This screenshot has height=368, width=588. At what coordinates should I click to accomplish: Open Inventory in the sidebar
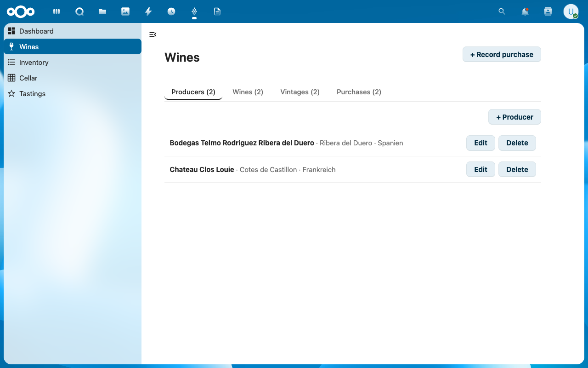[x=73, y=62]
